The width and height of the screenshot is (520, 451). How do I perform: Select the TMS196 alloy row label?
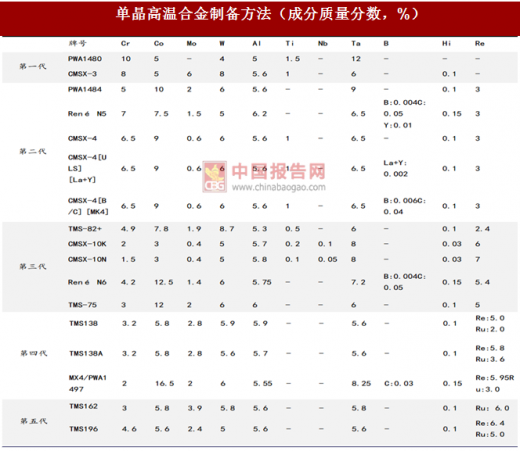pos(84,429)
